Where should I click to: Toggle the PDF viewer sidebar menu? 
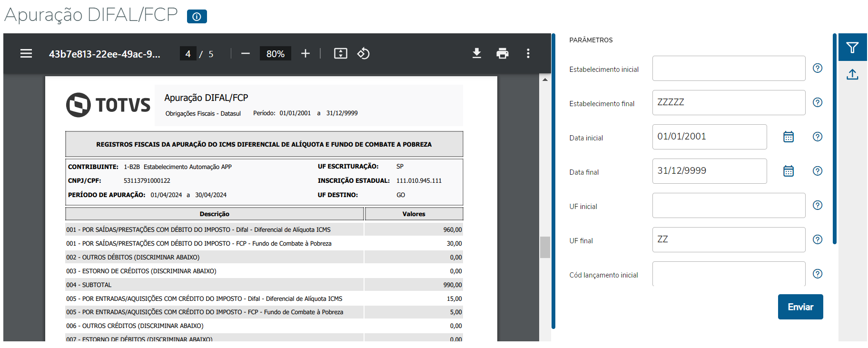click(26, 54)
